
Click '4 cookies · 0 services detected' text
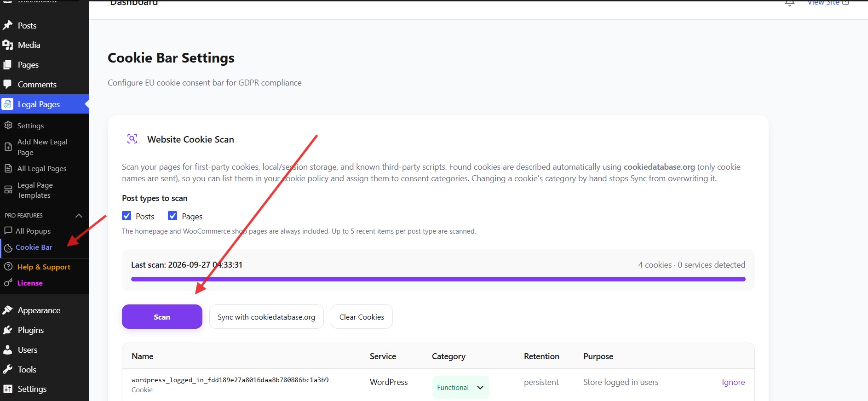point(691,265)
